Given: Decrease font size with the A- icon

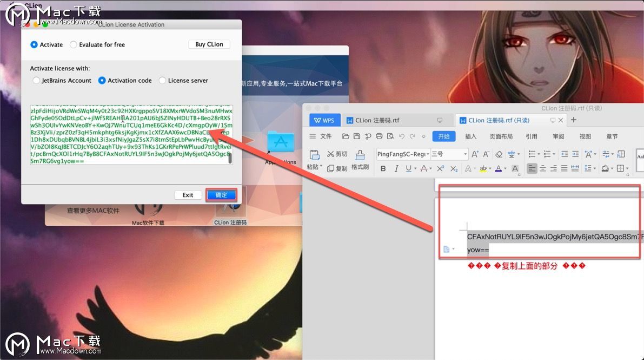Looking at the screenshot, I should pyautogui.click(x=486, y=154).
